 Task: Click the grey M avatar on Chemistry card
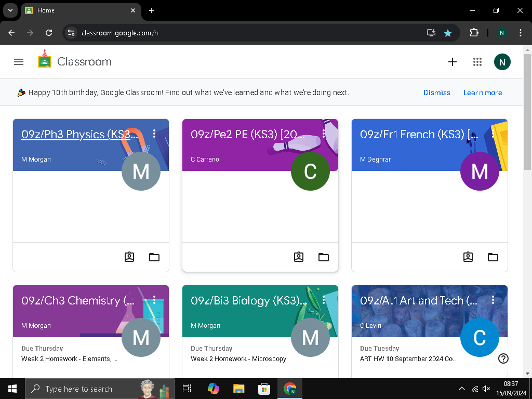click(141, 337)
